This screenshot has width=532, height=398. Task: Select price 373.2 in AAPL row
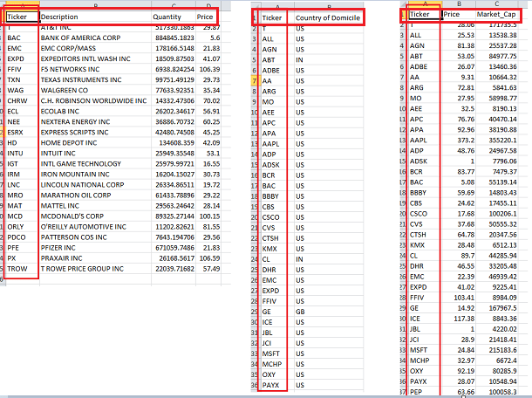459,141
